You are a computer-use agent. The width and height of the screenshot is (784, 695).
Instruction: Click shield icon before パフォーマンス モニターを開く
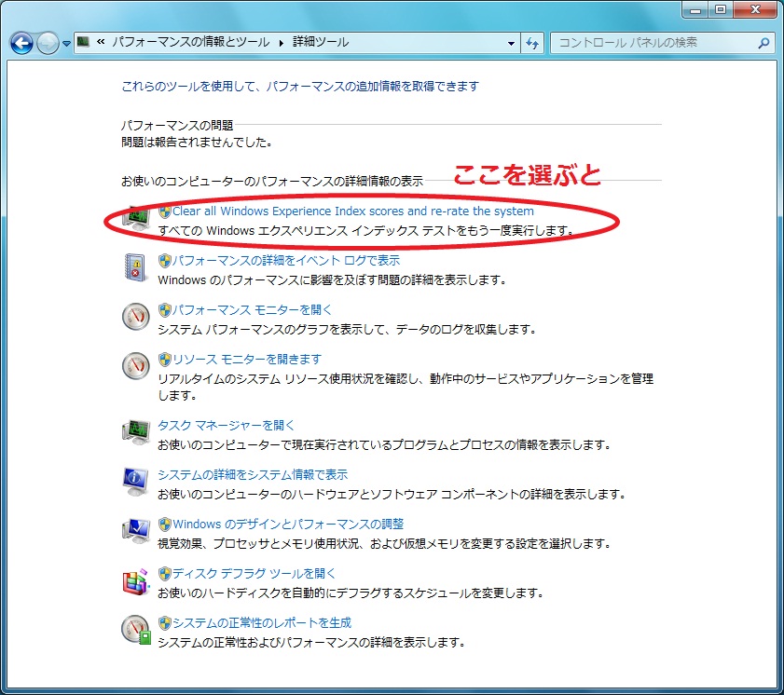pyautogui.click(x=164, y=310)
